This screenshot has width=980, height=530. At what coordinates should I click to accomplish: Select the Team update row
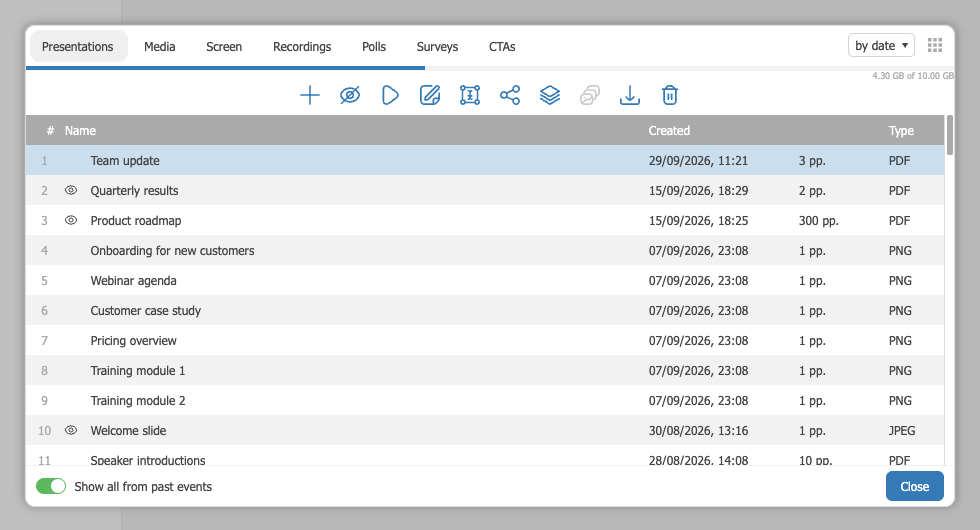[x=485, y=160]
